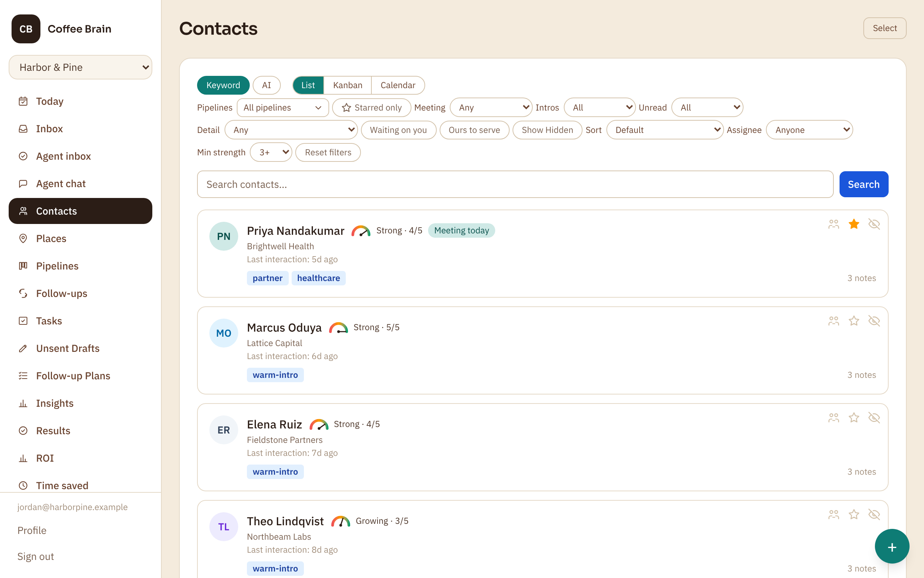Click the Inbox tray icon
The height and width of the screenshot is (578, 924).
[23, 129]
